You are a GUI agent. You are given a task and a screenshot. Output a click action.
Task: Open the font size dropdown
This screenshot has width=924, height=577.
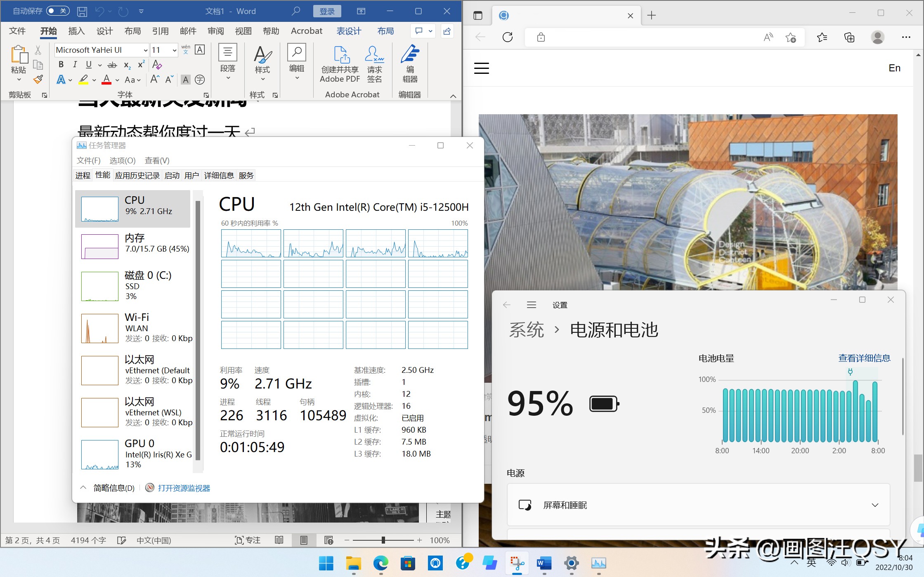175,50
